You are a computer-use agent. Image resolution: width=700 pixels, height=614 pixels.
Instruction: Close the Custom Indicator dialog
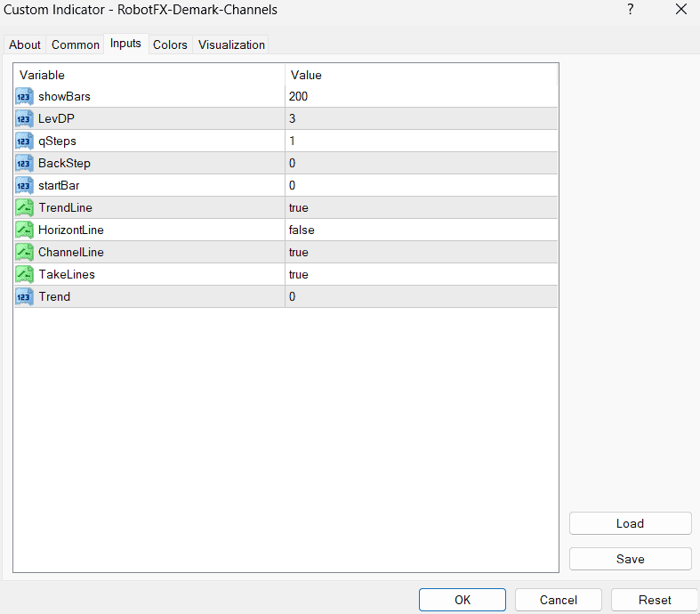pos(681,10)
